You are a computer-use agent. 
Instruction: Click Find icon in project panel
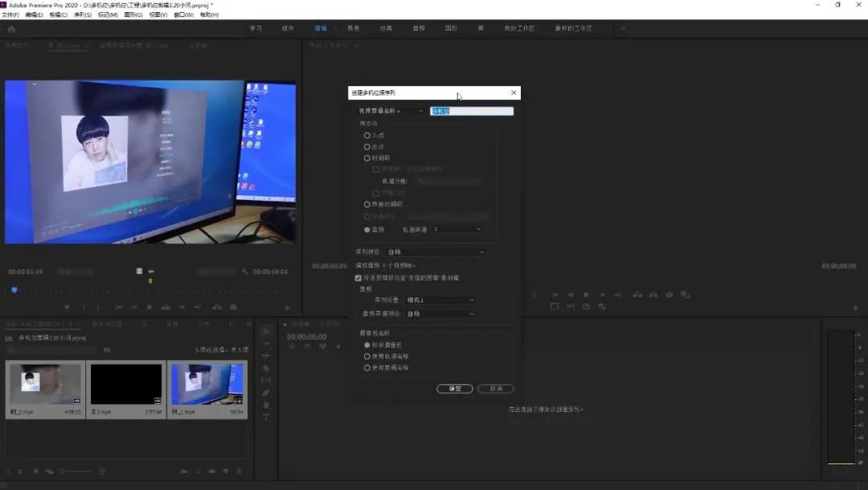point(199,472)
